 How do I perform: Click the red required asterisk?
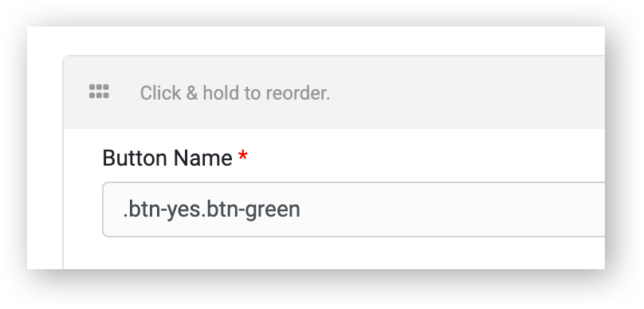click(243, 155)
